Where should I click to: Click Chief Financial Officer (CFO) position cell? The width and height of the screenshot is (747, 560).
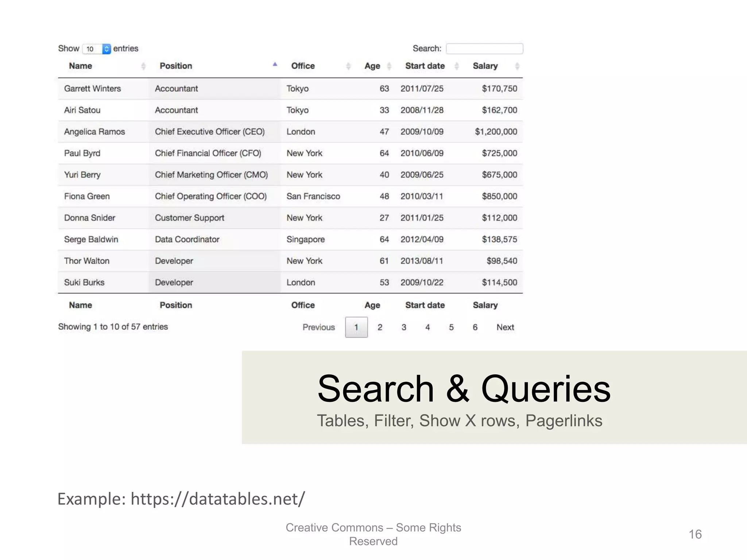tap(208, 153)
